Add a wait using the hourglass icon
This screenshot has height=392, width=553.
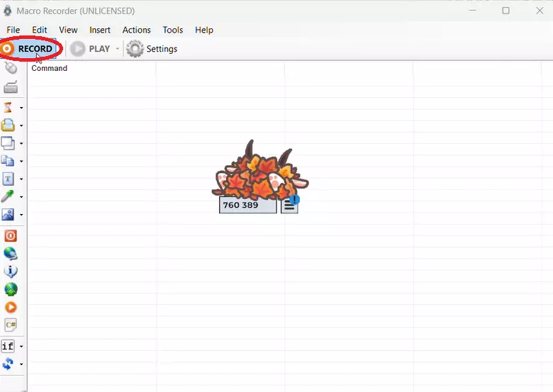pos(8,107)
